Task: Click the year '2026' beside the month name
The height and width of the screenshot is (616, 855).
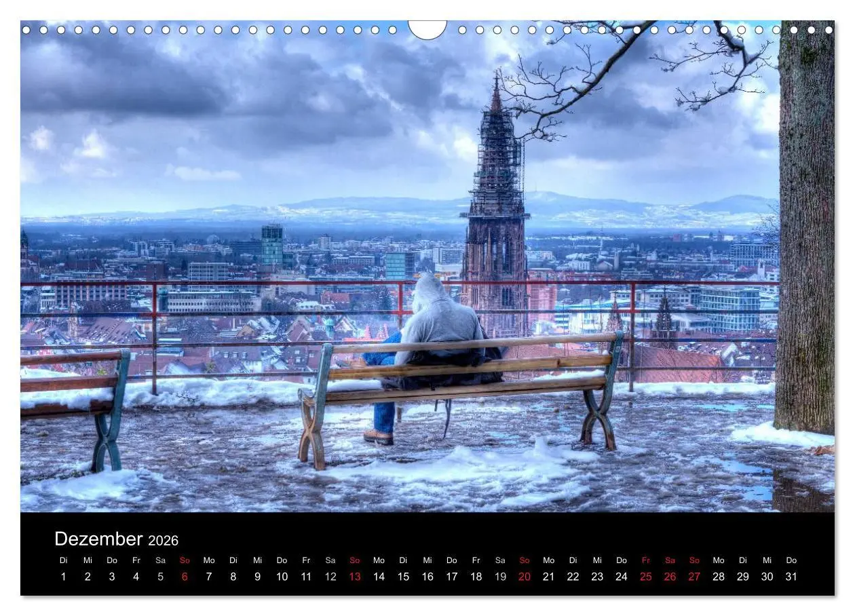Action: [x=164, y=541]
